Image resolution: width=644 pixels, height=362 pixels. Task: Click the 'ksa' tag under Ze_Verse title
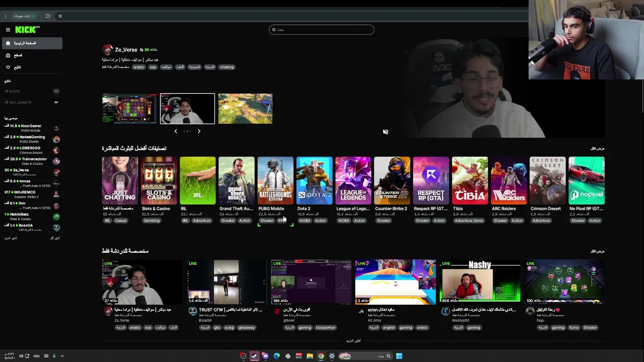(x=152, y=67)
